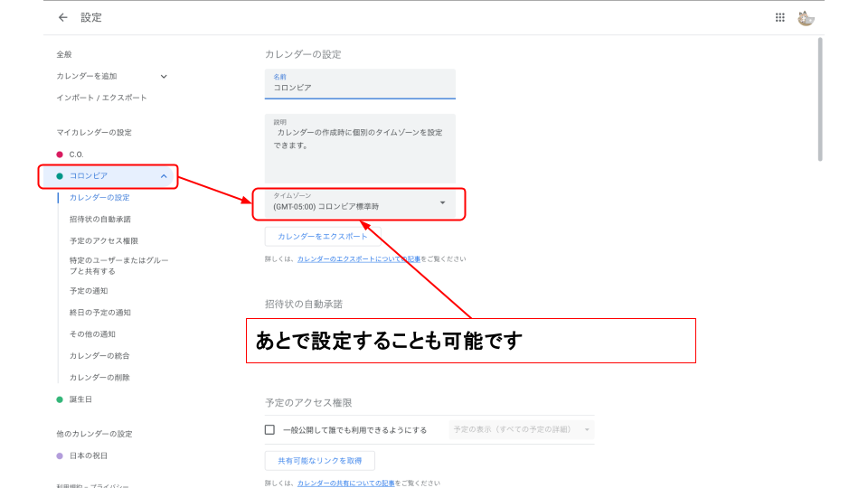This screenshot has width=868, height=488.
Task: Enable 一般公開して誰でも利用できるようにする checkbox
Action: point(269,430)
